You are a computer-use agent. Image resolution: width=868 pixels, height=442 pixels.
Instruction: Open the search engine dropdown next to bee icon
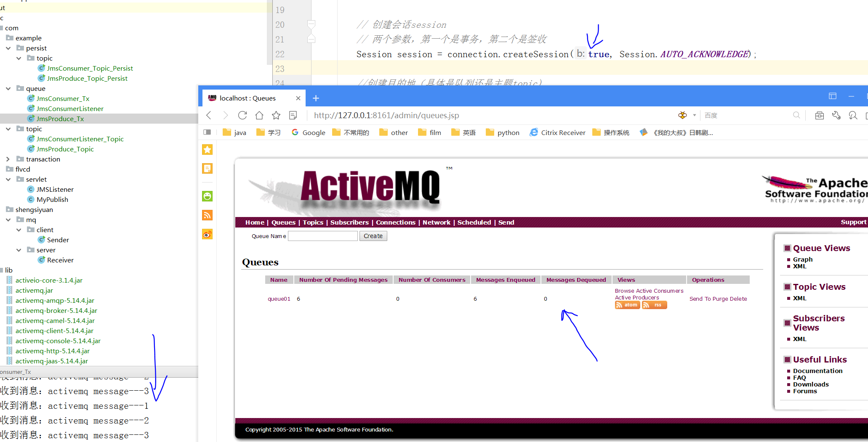pos(694,115)
